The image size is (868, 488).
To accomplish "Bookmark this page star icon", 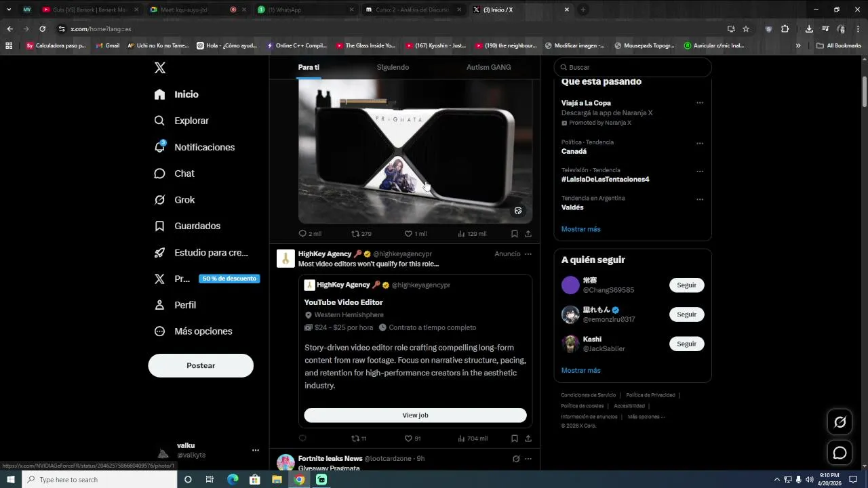I will coord(746,28).
